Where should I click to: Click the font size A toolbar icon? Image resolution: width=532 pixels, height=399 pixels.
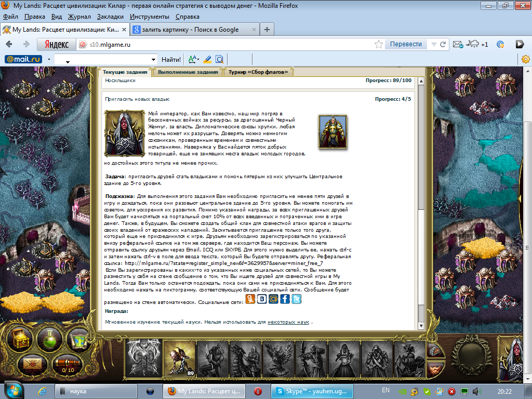click(193, 59)
